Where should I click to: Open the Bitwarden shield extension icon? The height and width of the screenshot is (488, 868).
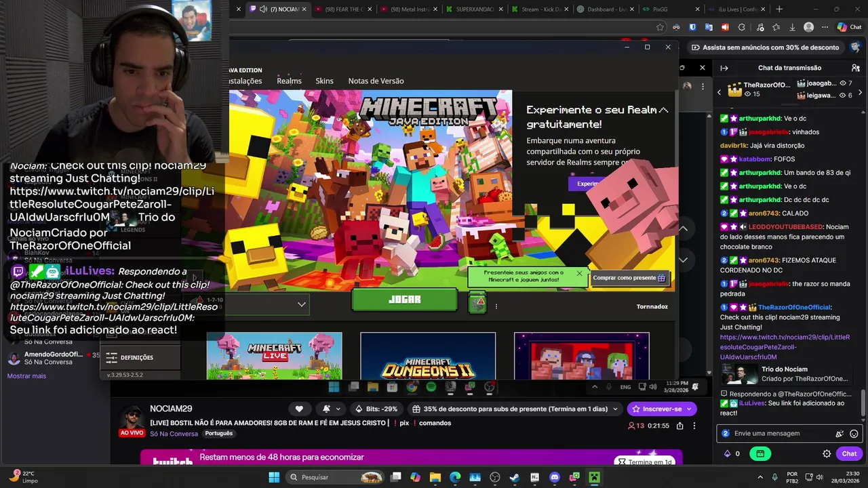(x=692, y=27)
